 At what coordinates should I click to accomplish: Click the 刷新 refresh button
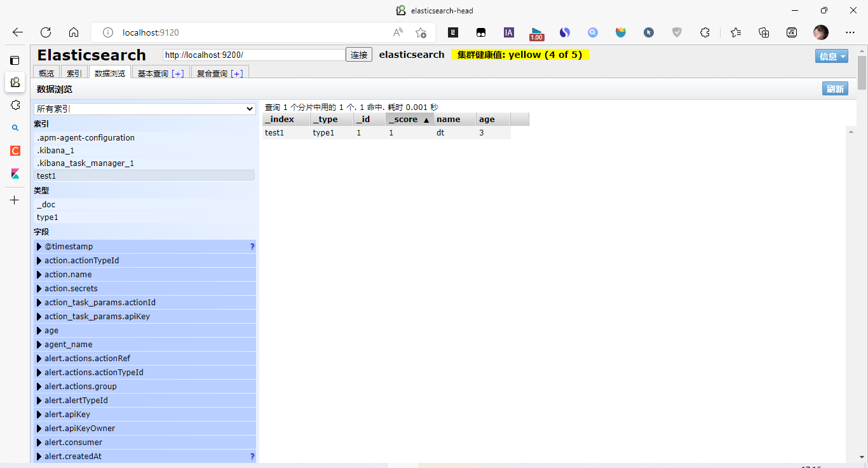(x=835, y=89)
